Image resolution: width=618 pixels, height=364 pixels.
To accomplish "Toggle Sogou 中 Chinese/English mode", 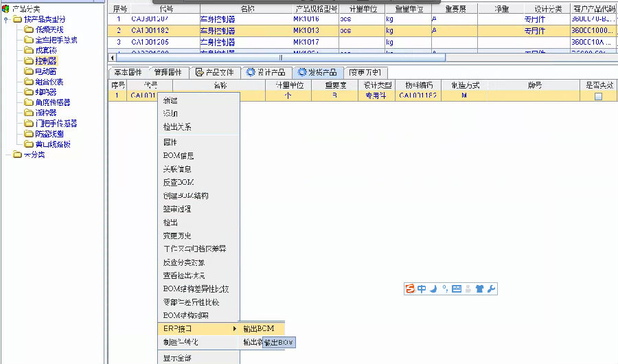I will click(422, 289).
